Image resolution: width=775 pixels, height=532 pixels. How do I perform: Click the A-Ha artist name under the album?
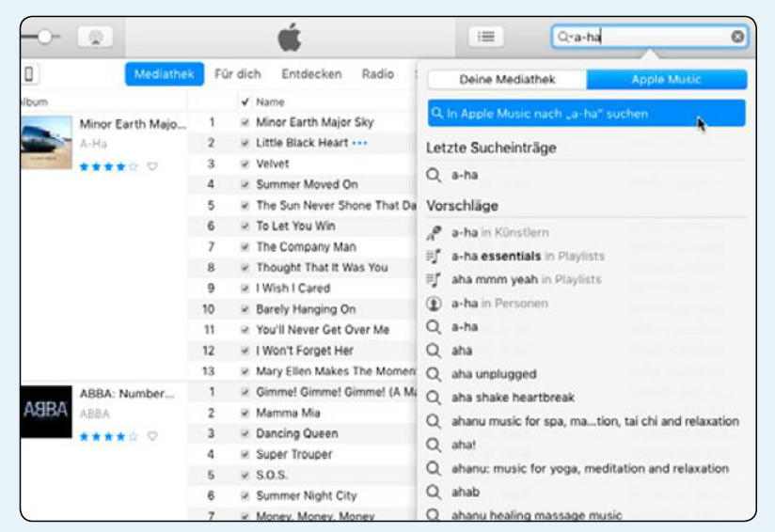(93, 144)
